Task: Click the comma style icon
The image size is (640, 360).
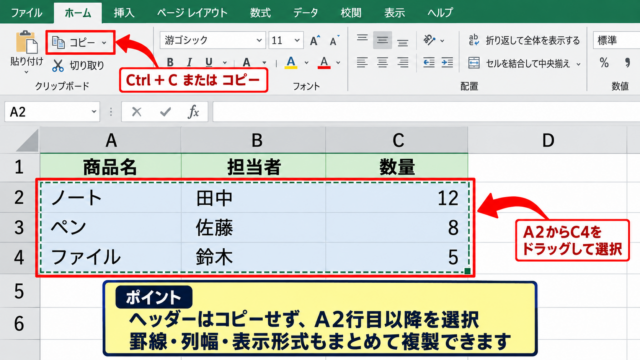Action: [627, 63]
